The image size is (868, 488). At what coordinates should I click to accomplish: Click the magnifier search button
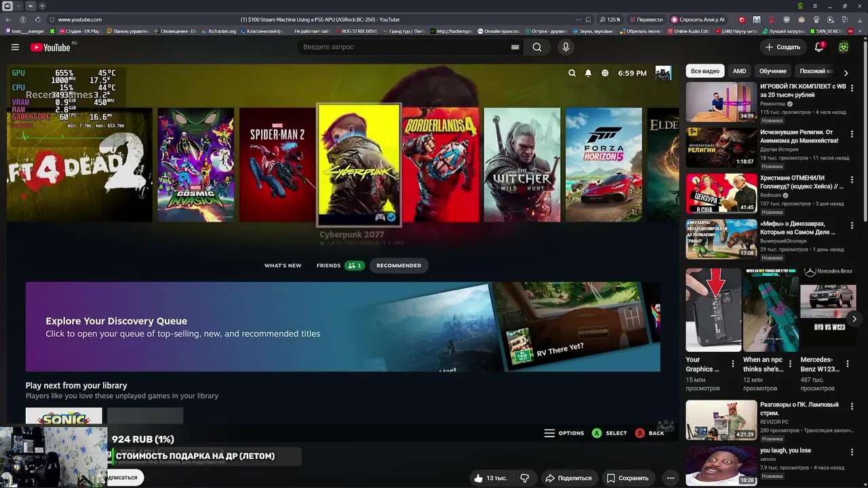click(537, 47)
